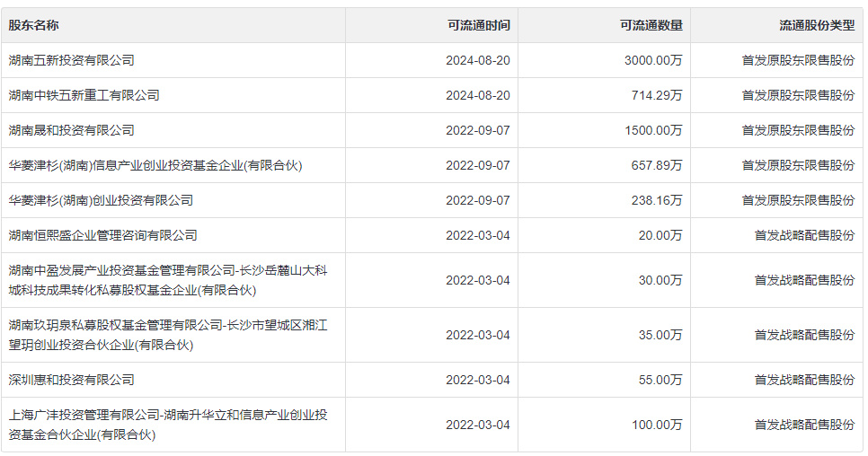Click the 流通股份类型 column header

(817, 25)
